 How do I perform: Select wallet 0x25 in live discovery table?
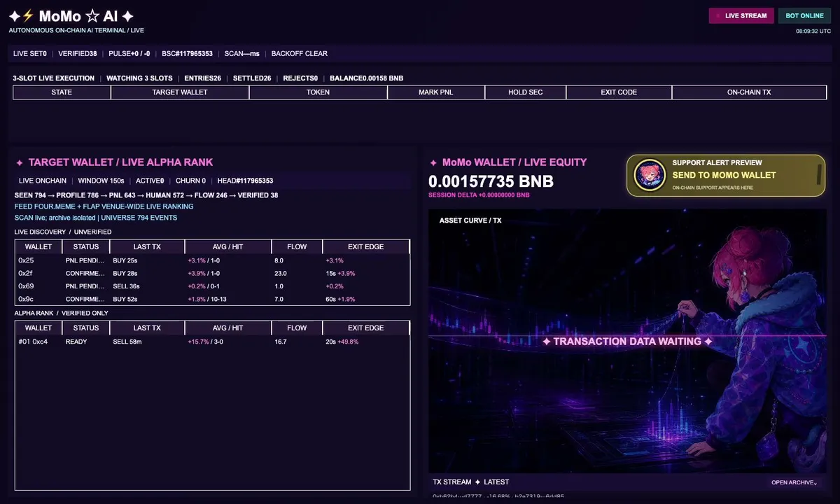pyautogui.click(x=25, y=260)
